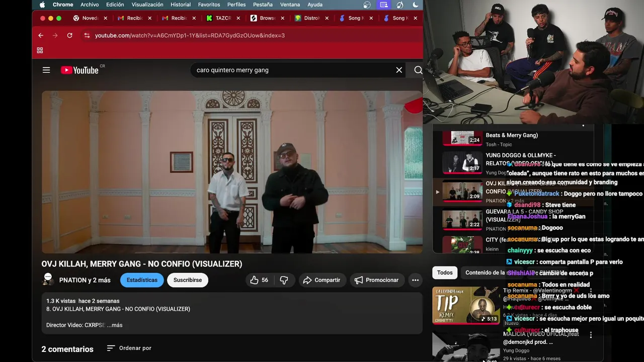Screen dimensions: 644x362
Task: Open the Visualización menu
Action: (x=147, y=5)
